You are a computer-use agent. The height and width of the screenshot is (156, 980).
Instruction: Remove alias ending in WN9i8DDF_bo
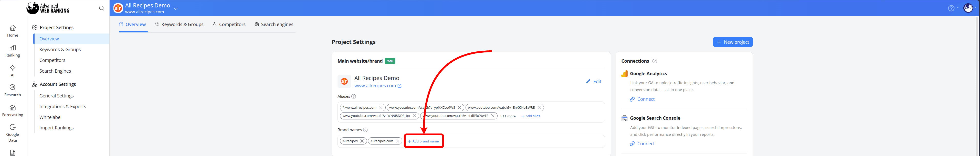(414, 116)
